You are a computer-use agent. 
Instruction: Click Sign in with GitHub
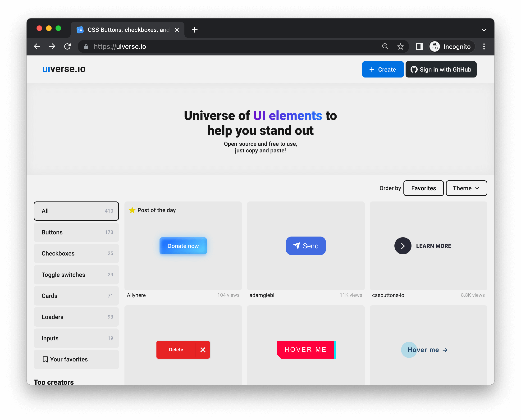(441, 69)
